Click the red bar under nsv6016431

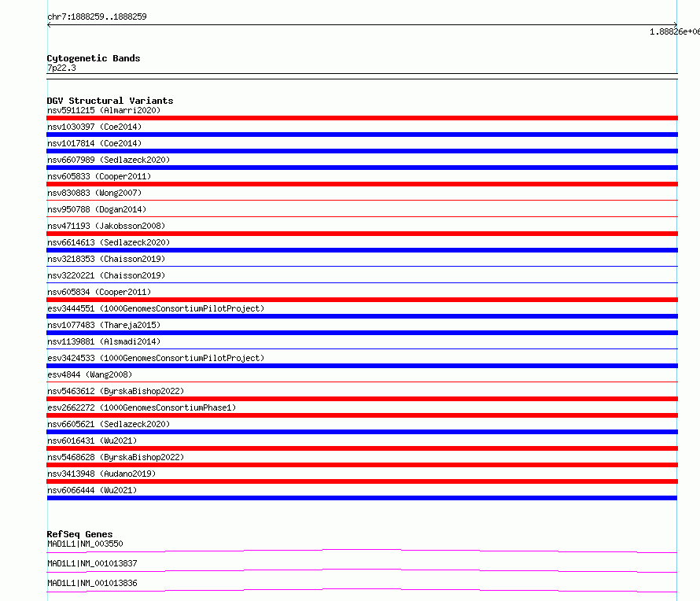coord(362,448)
